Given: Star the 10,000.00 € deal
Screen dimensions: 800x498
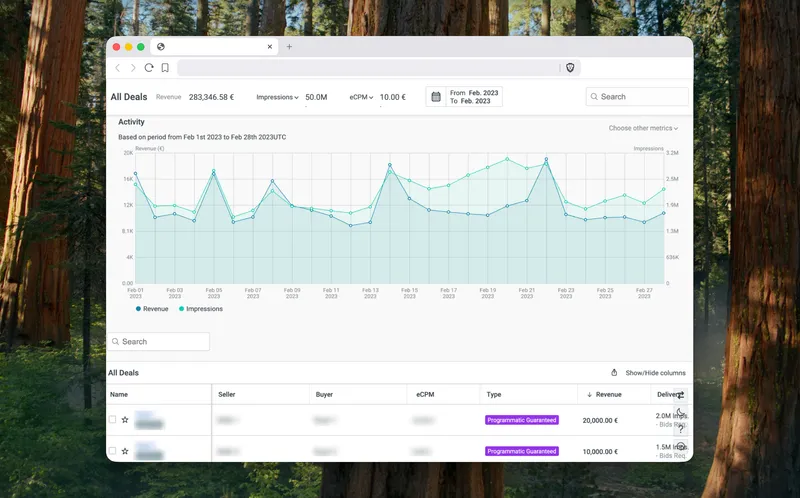Looking at the screenshot, I should point(125,451).
